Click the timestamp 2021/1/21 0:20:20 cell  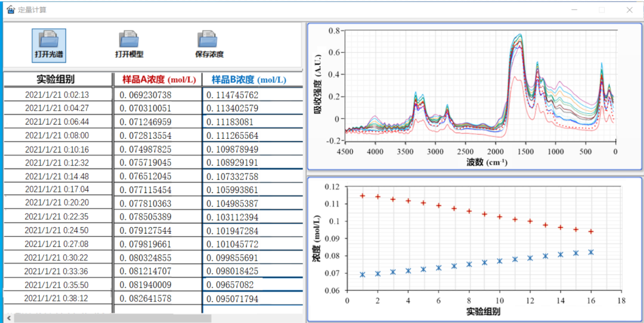tap(57, 203)
